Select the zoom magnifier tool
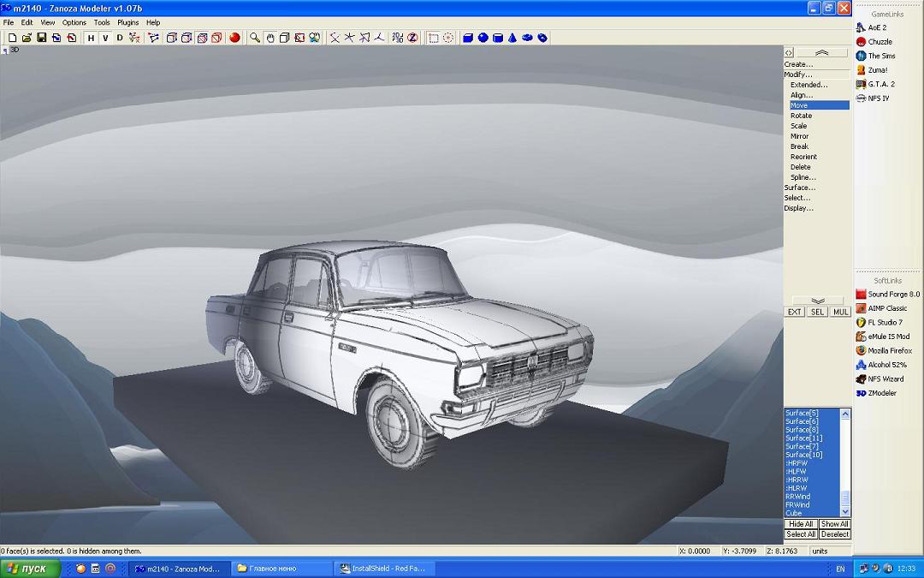The image size is (924, 578). pyautogui.click(x=255, y=38)
